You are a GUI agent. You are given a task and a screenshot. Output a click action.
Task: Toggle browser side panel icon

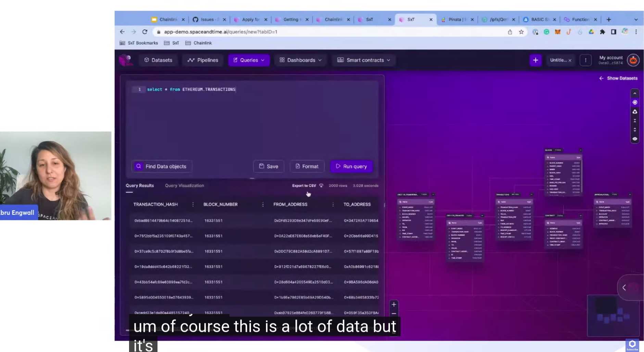[614, 32]
